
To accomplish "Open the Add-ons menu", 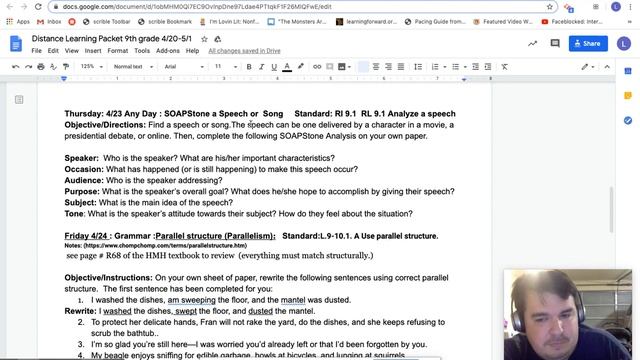I will [x=168, y=51].
